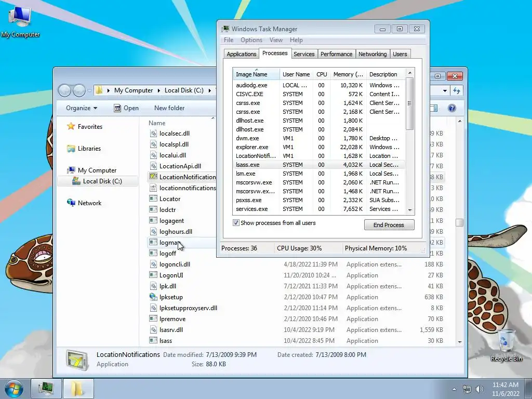Open My Computer desktop icon
532x399 pixels.
click(x=20, y=21)
